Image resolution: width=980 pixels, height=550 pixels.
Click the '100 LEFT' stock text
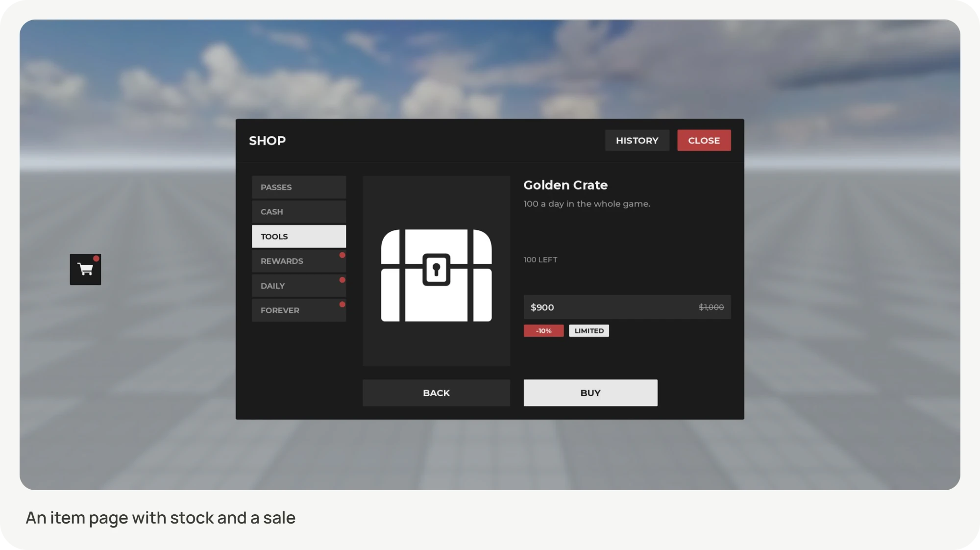tap(540, 260)
